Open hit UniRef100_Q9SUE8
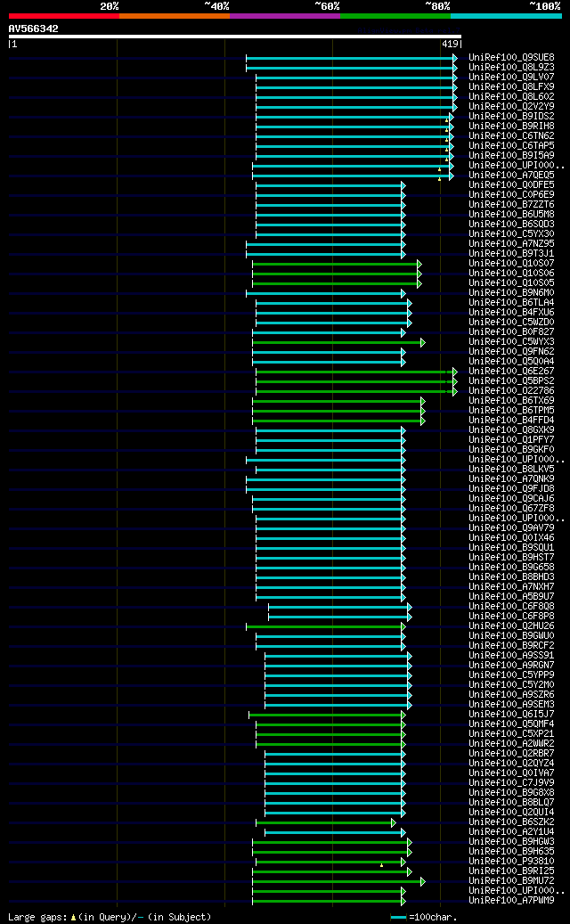Viewport: 570px width, 924px height. click(511, 58)
